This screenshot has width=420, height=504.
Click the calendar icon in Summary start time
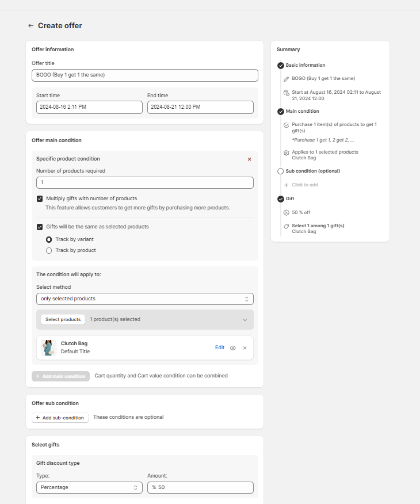[287, 93]
